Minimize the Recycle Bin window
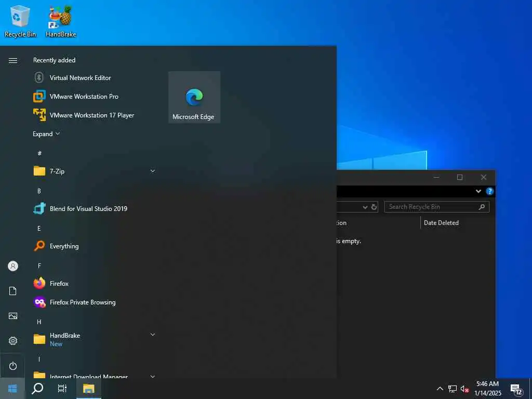 436,177
